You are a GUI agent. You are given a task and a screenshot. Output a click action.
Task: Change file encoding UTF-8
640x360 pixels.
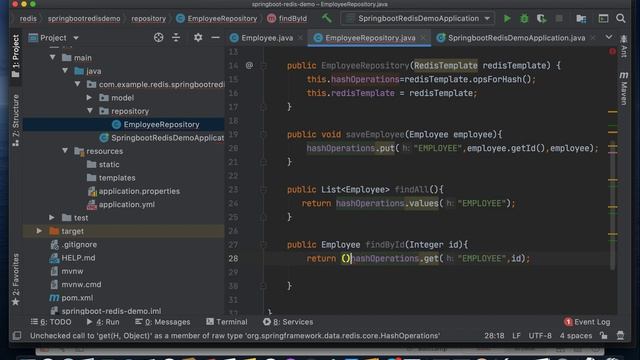[x=540, y=336]
